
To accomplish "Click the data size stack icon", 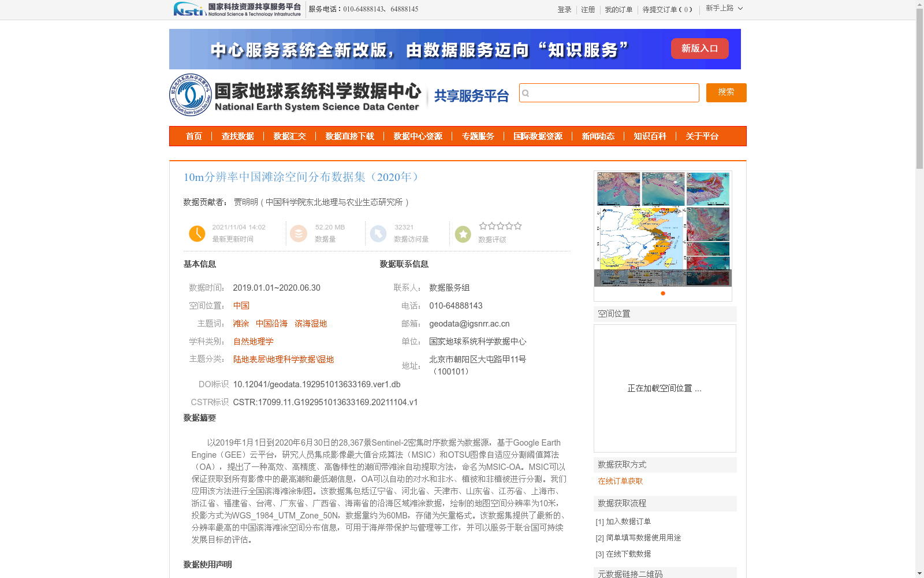I will pyautogui.click(x=299, y=234).
